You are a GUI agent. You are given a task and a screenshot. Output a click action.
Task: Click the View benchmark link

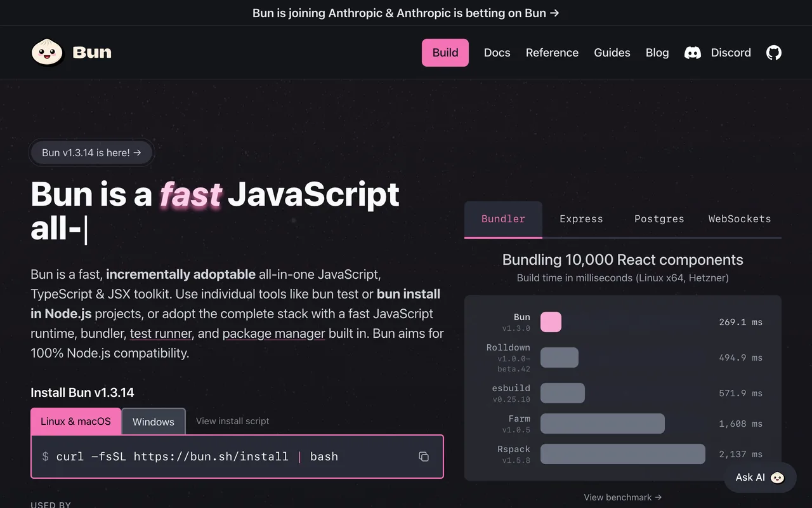[623, 497]
